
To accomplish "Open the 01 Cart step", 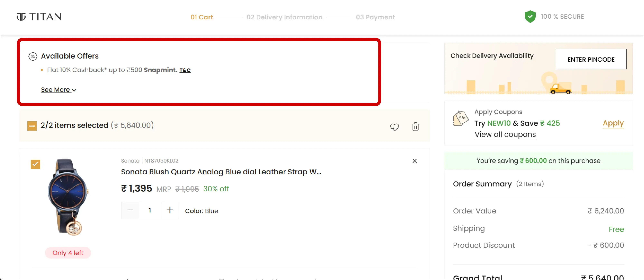I will pyautogui.click(x=202, y=17).
